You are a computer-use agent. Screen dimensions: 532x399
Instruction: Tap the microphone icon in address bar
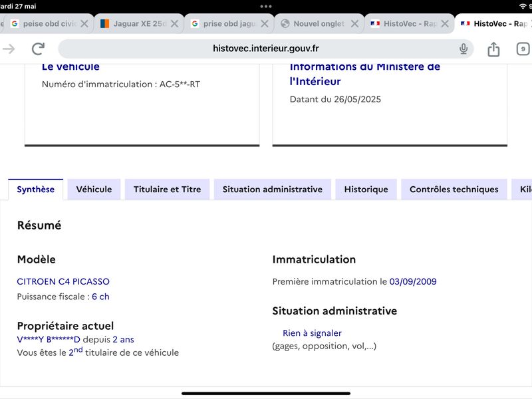point(463,49)
